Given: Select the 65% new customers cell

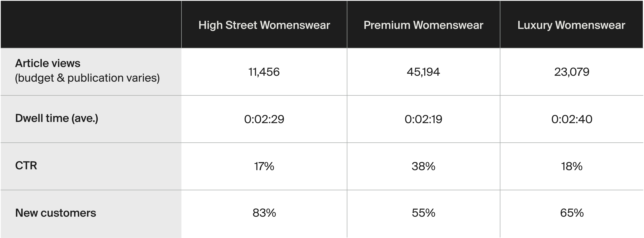Looking at the screenshot, I should click(x=572, y=213).
